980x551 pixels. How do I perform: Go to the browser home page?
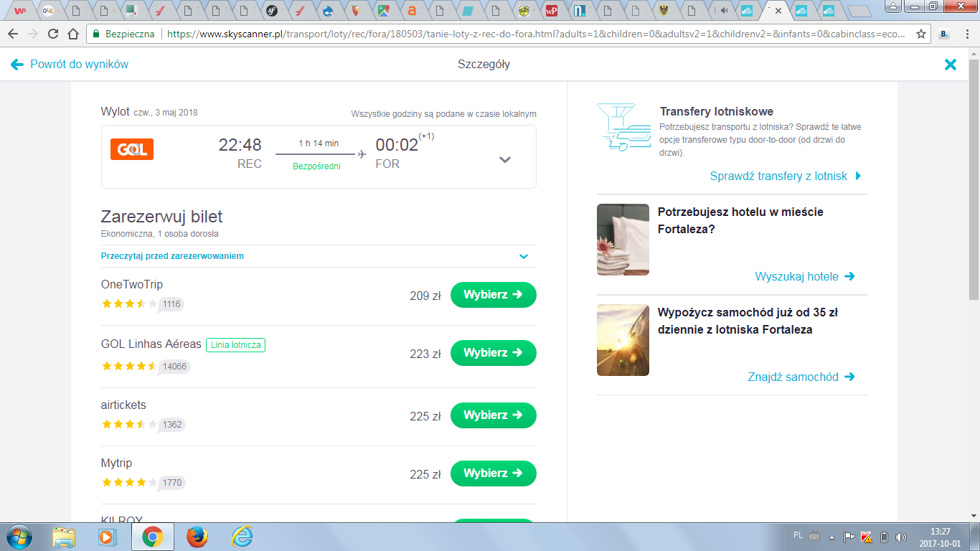click(72, 34)
